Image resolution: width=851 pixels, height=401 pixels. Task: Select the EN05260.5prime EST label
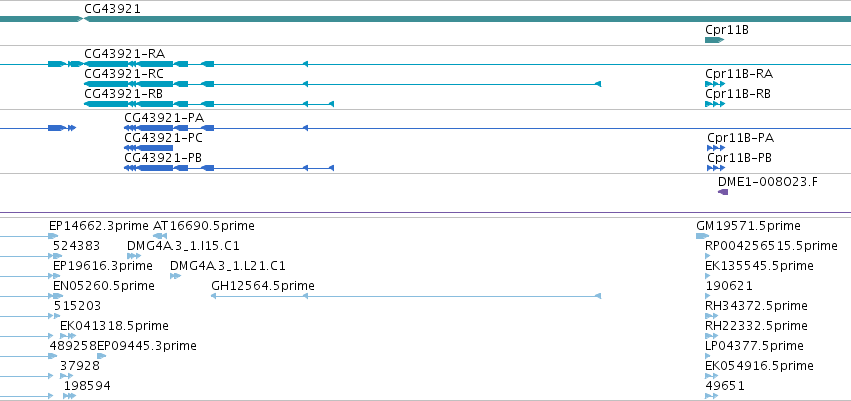click(x=104, y=285)
